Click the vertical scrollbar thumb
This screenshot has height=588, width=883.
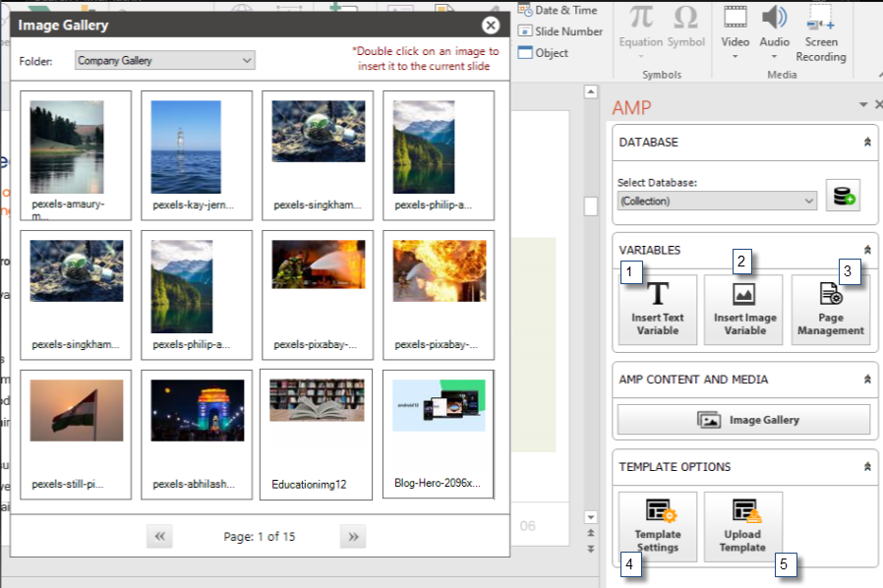coord(590,206)
